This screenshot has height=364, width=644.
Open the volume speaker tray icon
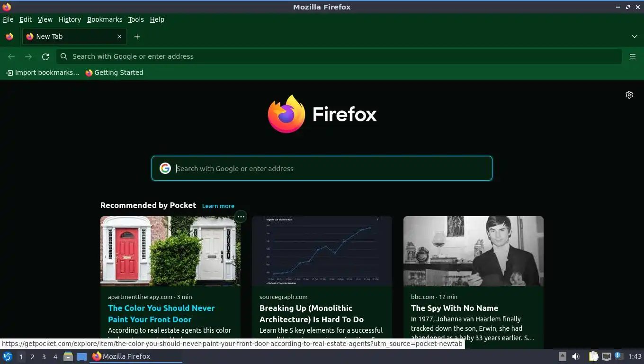(576, 356)
